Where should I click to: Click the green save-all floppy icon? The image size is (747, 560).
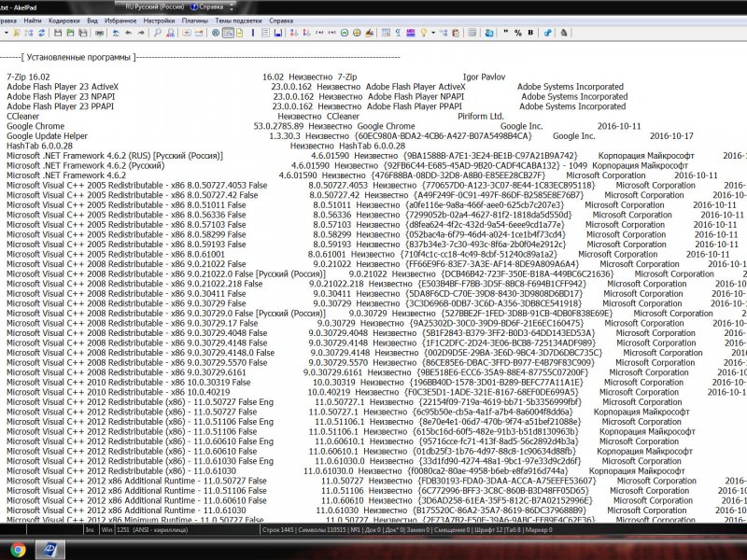(x=71, y=33)
